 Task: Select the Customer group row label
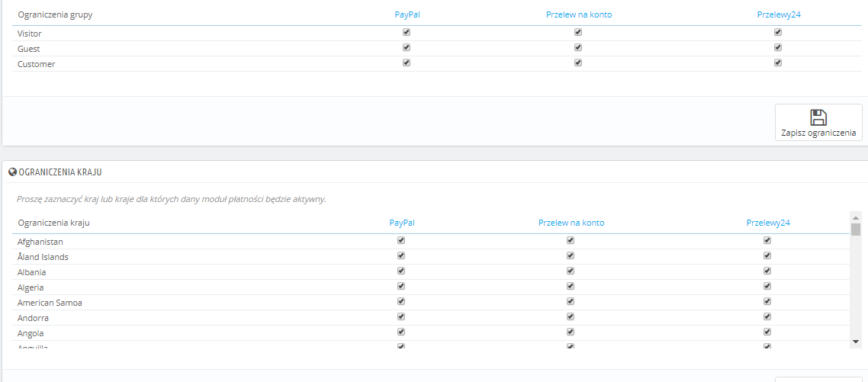(x=36, y=64)
